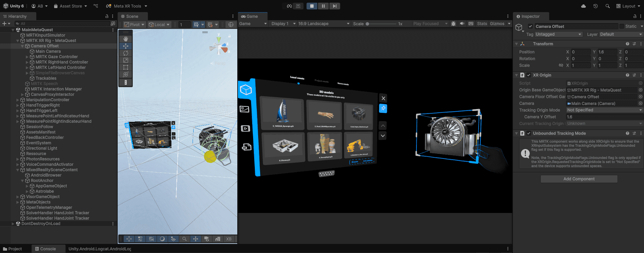Open the Meta XR Tools menu
The width and height of the screenshot is (644, 253).
(x=126, y=6)
